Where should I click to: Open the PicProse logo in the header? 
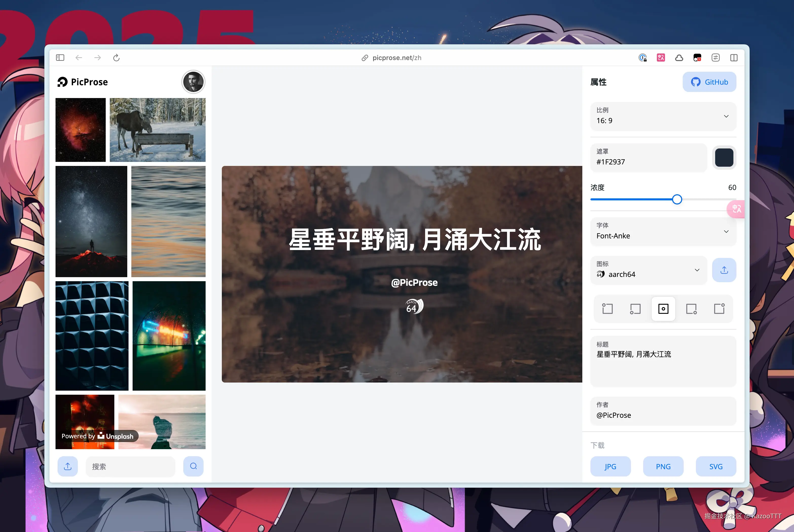point(82,82)
